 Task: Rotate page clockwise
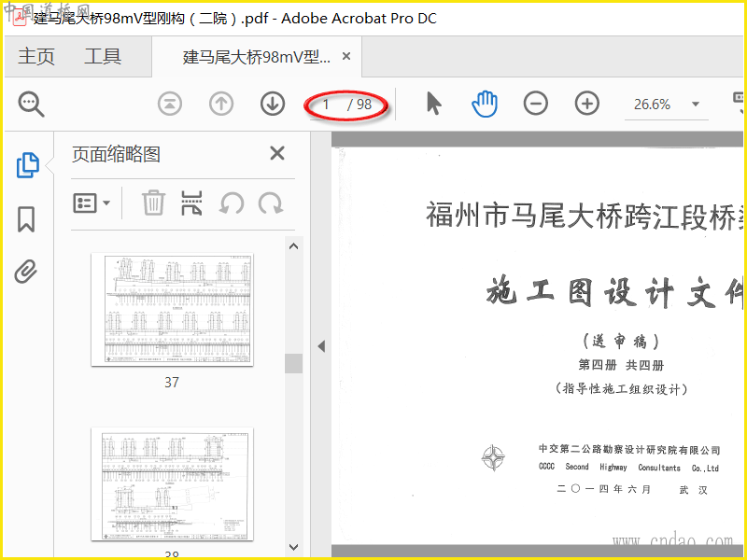tap(271, 203)
